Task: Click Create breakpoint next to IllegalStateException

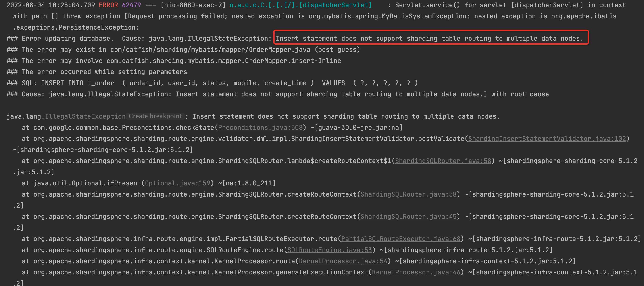Action: [x=155, y=116]
